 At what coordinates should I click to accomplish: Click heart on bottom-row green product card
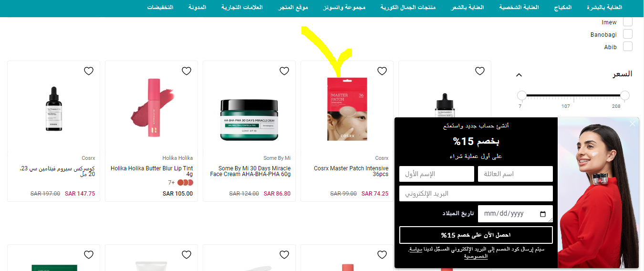[x=89, y=255]
